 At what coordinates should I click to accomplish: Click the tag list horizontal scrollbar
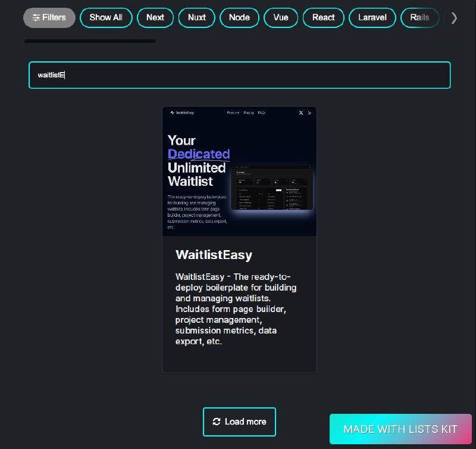click(x=90, y=41)
